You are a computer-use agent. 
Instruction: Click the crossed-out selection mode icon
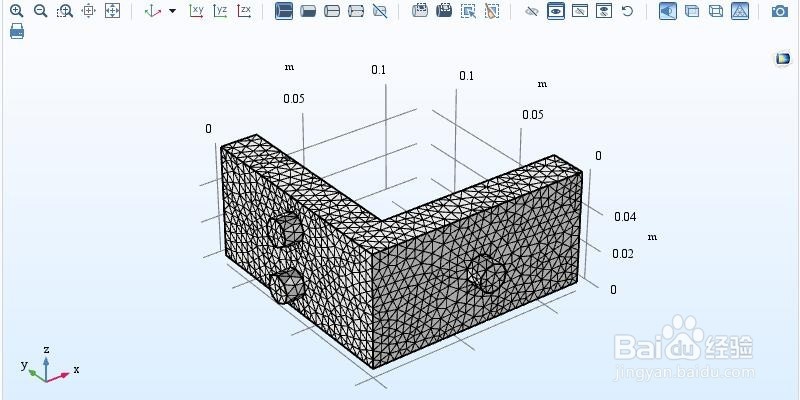(x=380, y=11)
